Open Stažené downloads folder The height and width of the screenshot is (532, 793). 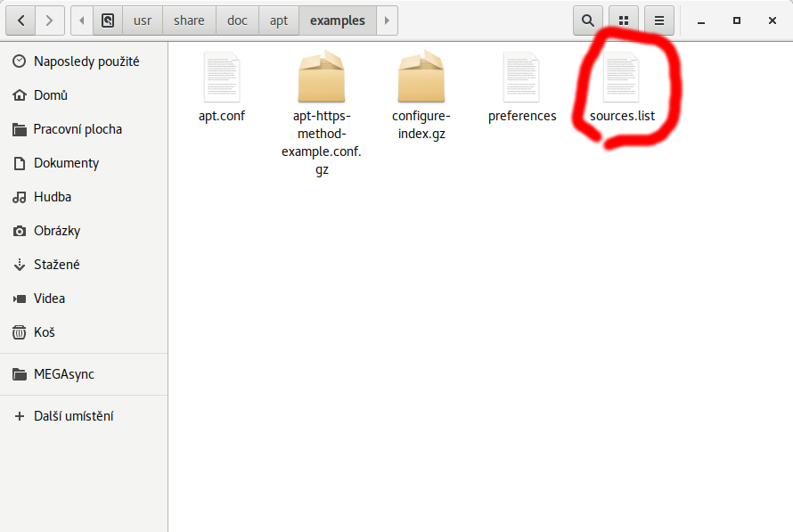[x=56, y=265]
